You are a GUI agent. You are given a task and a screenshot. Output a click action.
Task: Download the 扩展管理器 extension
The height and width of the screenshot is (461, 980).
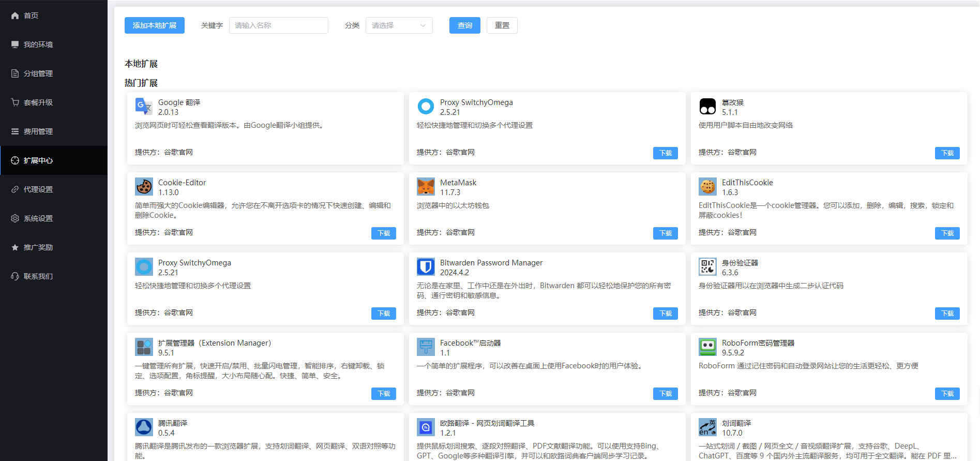click(x=383, y=394)
